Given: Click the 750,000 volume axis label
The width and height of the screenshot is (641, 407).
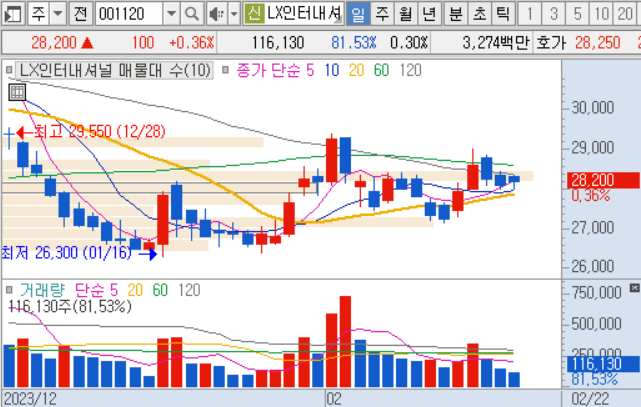Looking at the screenshot, I should pos(596,293).
